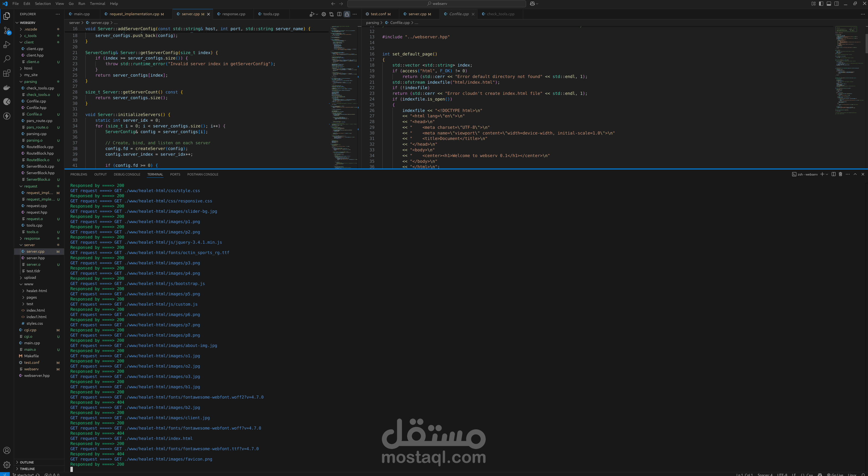This screenshot has width=868, height=476.
Task: Switch to the POSTMAN CONSOLE tab
Action: pyautogui.click(x=202, y=174)
